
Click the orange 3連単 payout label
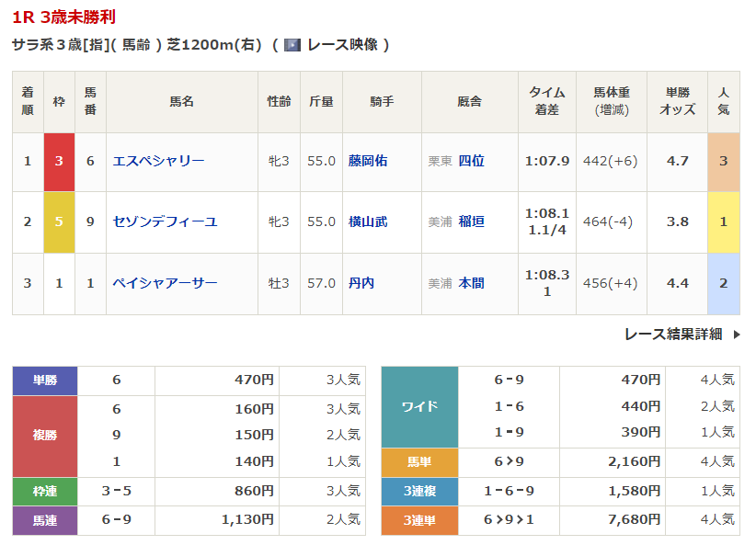click(419, 520)
